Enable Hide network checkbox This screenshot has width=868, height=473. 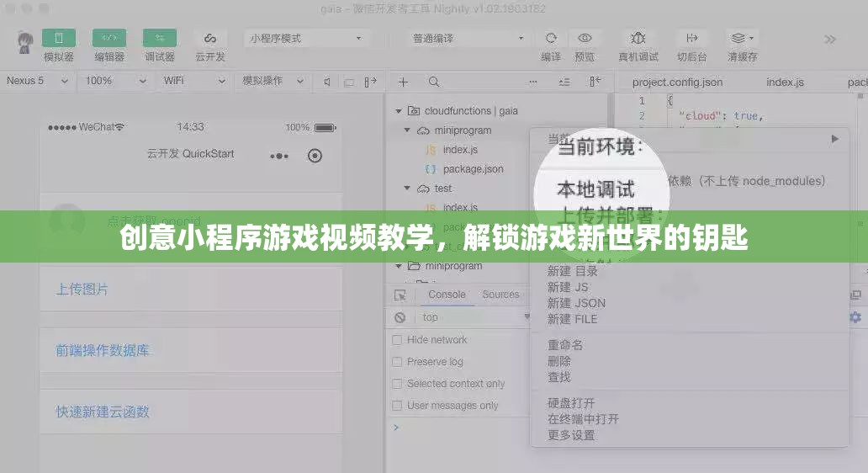point(397,340)
